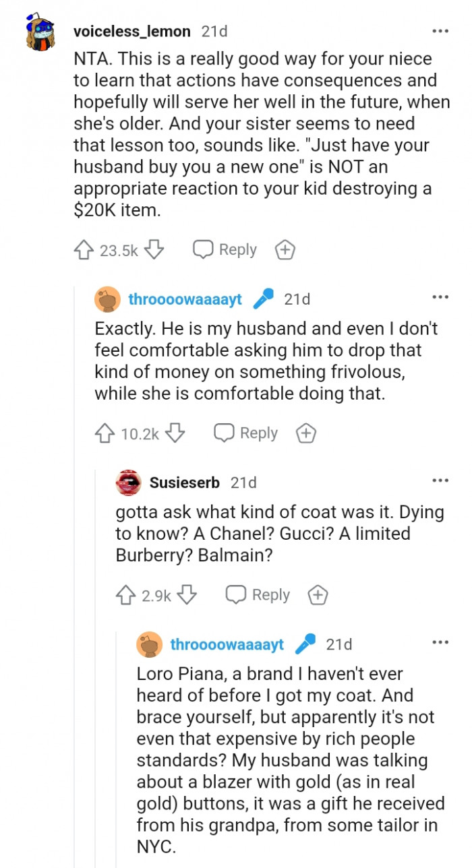472x868 pixels.
Task: Downvote voiceless_lemon's comment
Action: (x=155, y=250)
